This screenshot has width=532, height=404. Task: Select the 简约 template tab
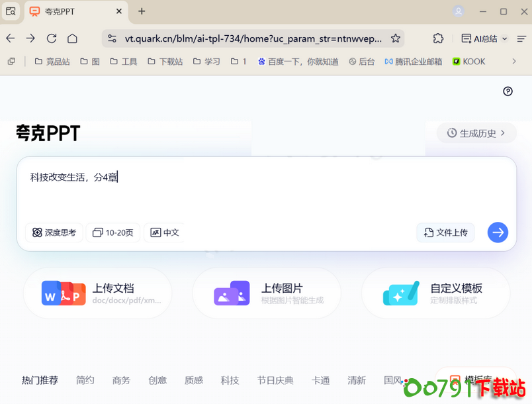[x=85, y=380]
